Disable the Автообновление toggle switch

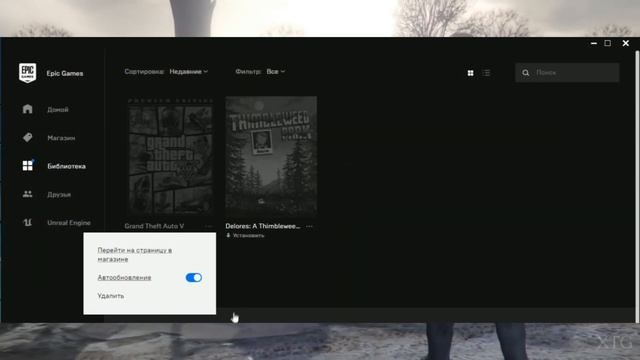pos(193,278)
